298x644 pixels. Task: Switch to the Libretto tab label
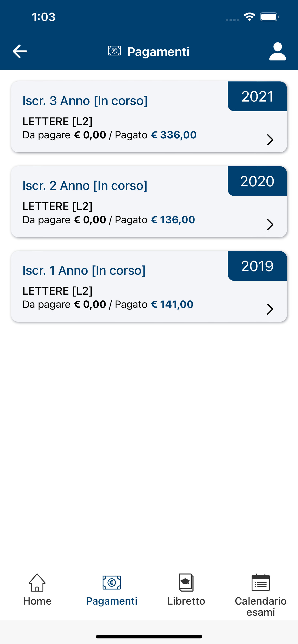click(x=186, y=601)
